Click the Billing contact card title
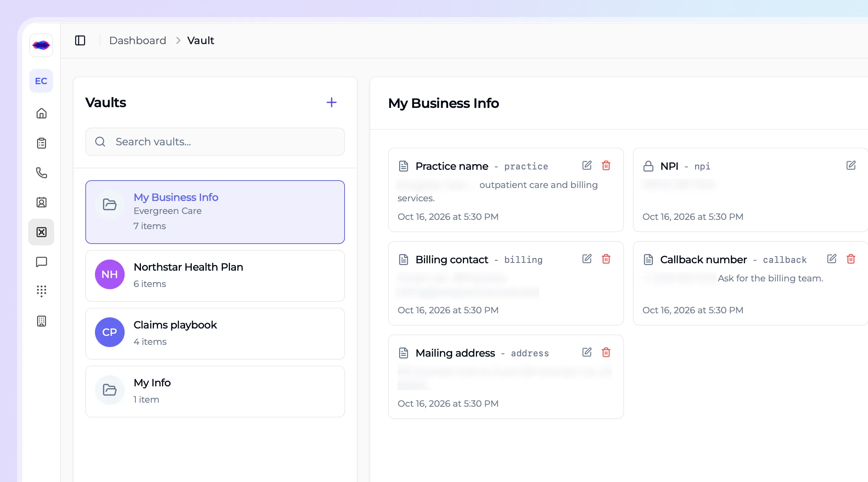Screen dimensions: 868x482 pyautogui.click(x=452, y=260)
